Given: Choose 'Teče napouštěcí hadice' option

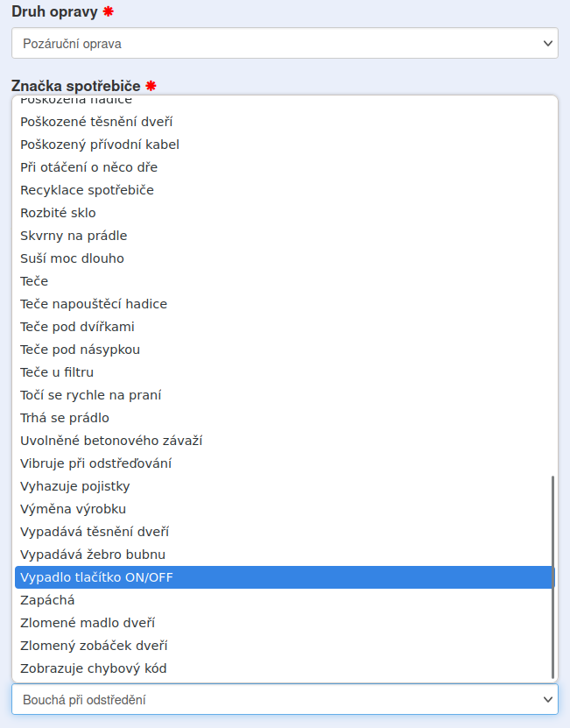Looking at the screenshot, I should (x=94, y=304).
